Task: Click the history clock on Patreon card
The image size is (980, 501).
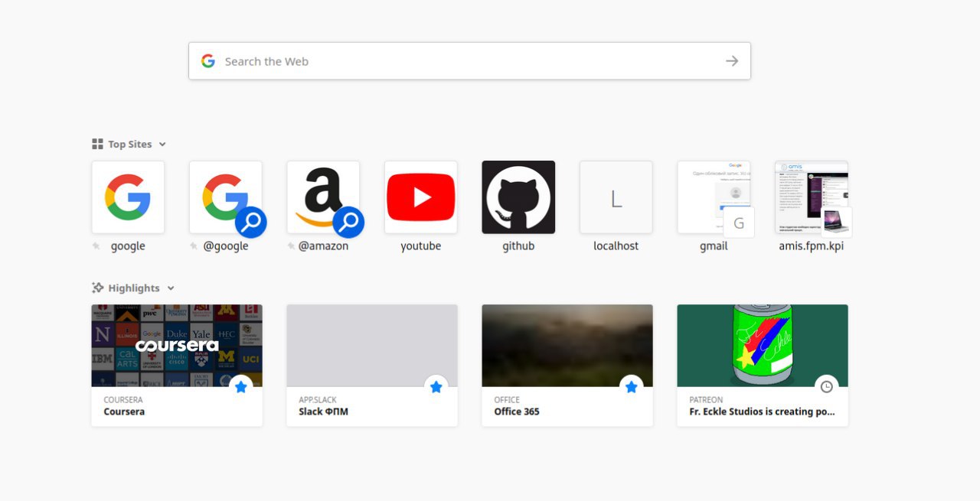Action: point(827,387)
